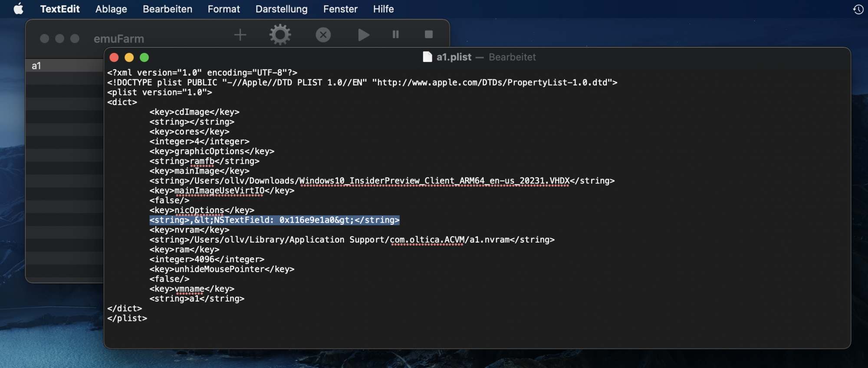The image size is (868, 368).
Task: Add a new VM with emuFarm plus icon
Action: tap(240, 35)
